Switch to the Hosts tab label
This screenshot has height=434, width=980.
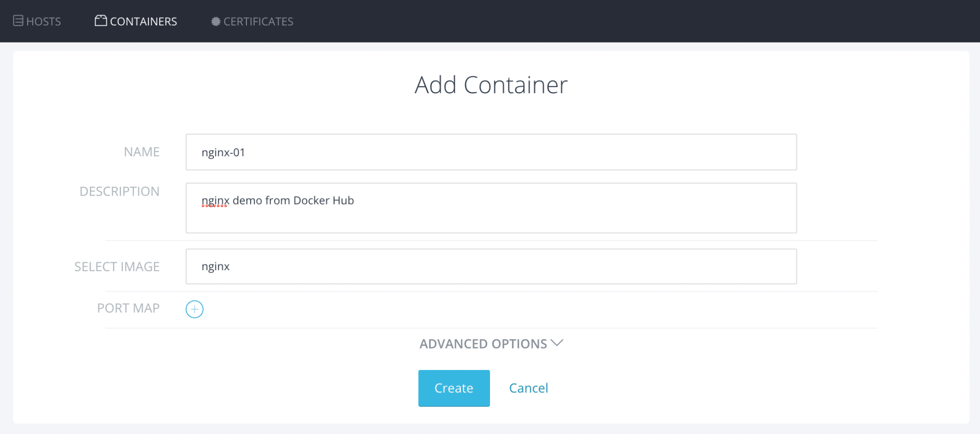44,22
